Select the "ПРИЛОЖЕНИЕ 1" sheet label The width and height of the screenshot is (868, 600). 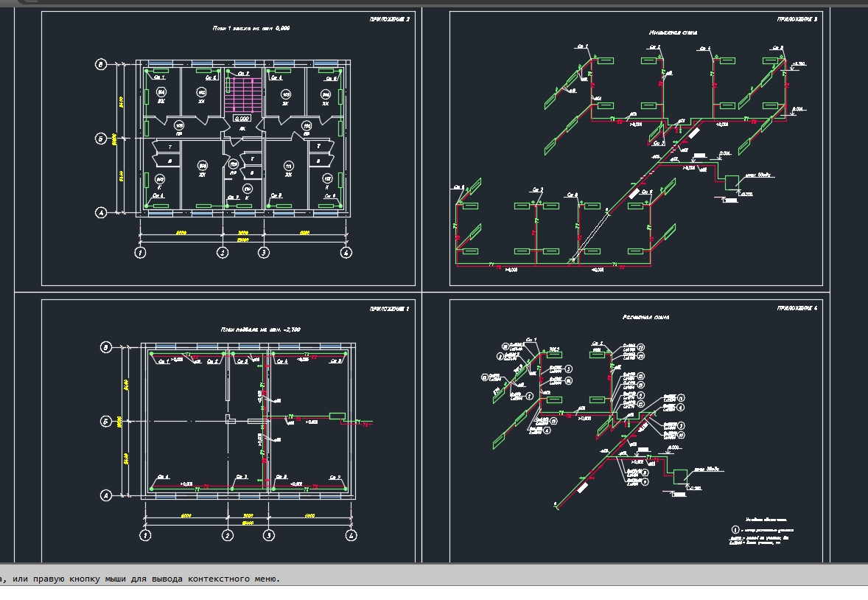pyautogui.click(x=390, y=309)
